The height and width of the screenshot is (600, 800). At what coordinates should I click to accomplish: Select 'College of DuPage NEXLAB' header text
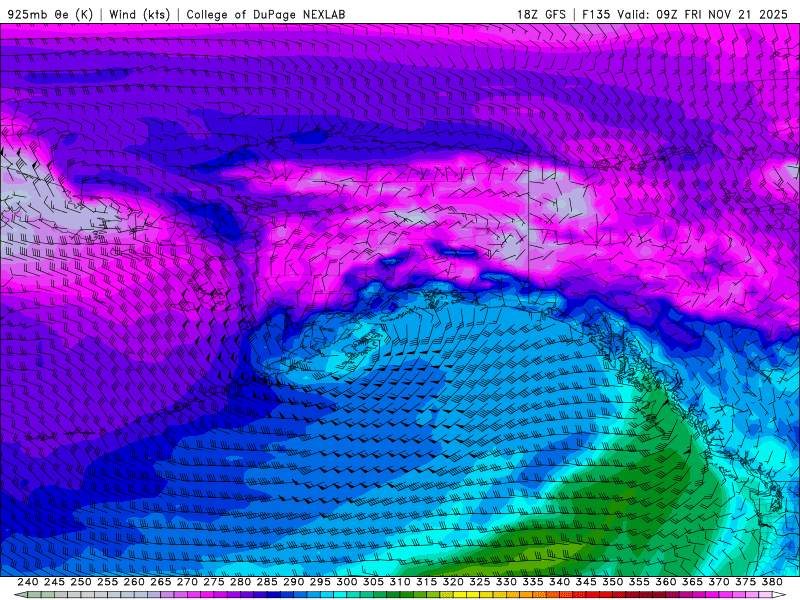click(x=266, y=14)
